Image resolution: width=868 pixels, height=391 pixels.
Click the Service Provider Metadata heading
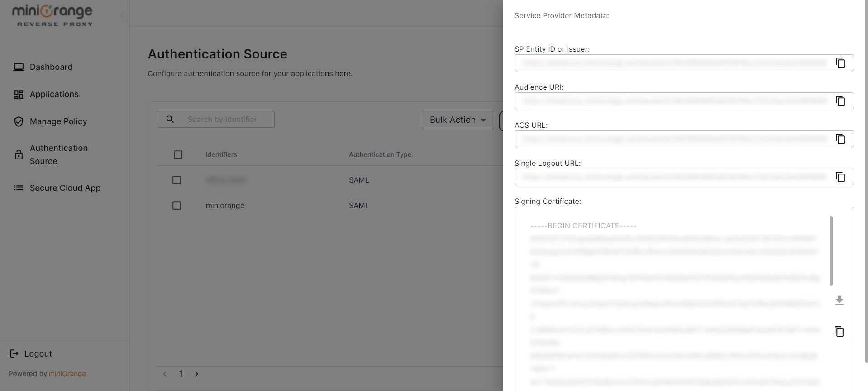pyautogui.click(x=562, y=16)
